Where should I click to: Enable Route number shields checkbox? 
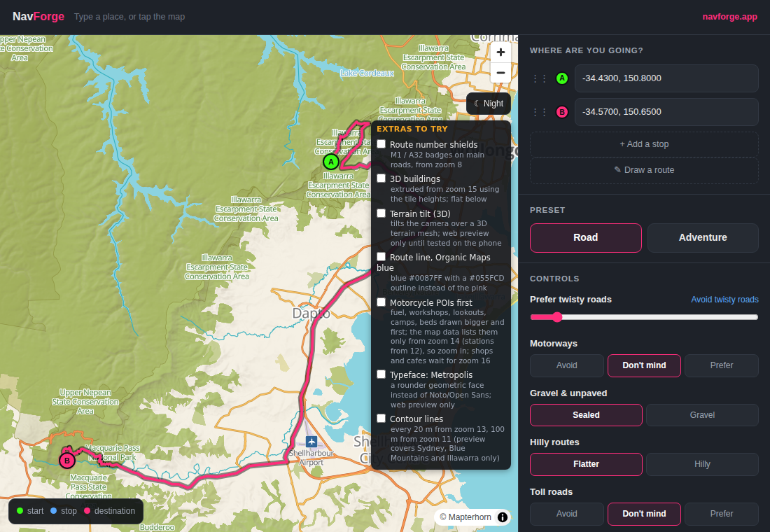[381, 144]
